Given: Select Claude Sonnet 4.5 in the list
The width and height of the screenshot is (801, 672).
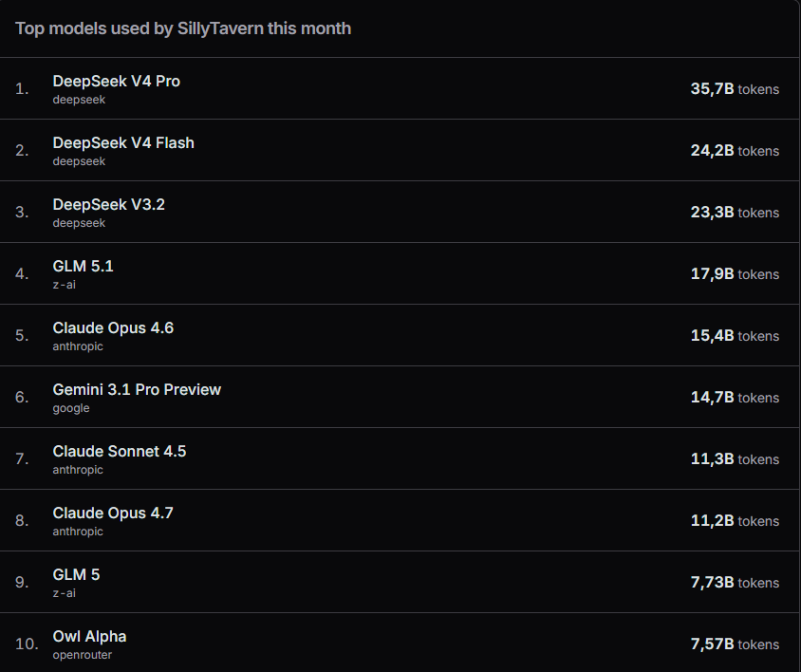Looking at the screenshot, I should click(120, 452).
